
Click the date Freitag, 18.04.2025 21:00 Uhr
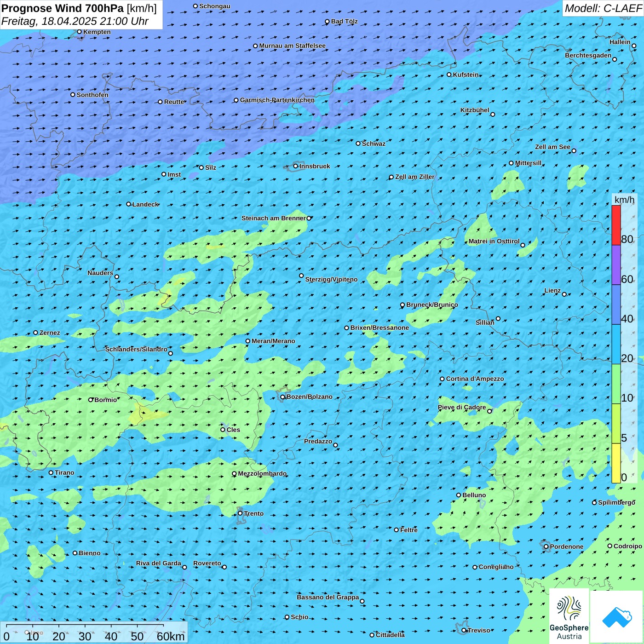coord(75,21)
